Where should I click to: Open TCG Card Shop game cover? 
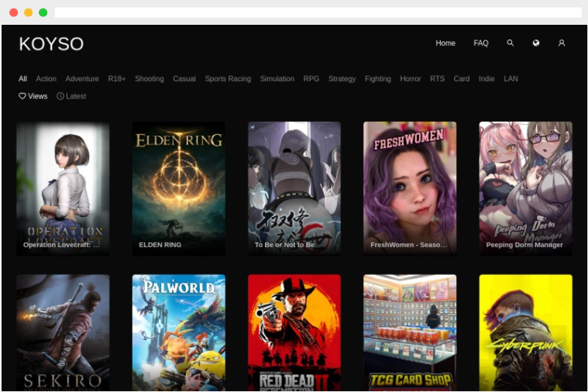pos(410,332)
